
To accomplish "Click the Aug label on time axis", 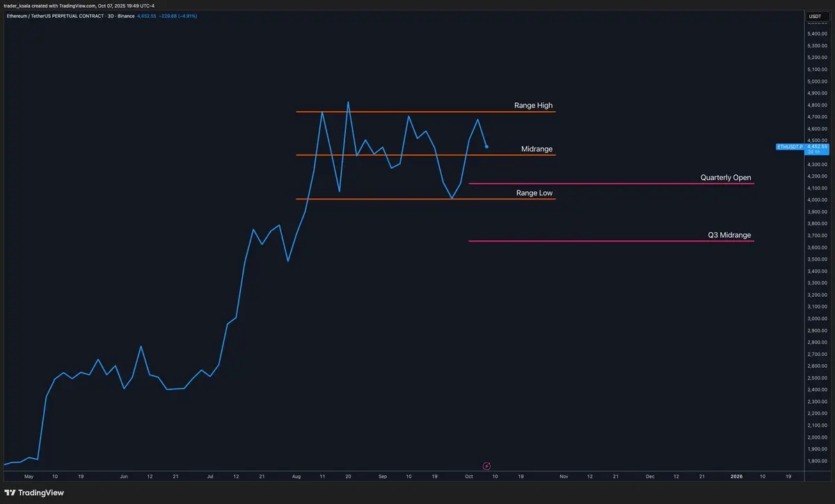I will [296, 477].
